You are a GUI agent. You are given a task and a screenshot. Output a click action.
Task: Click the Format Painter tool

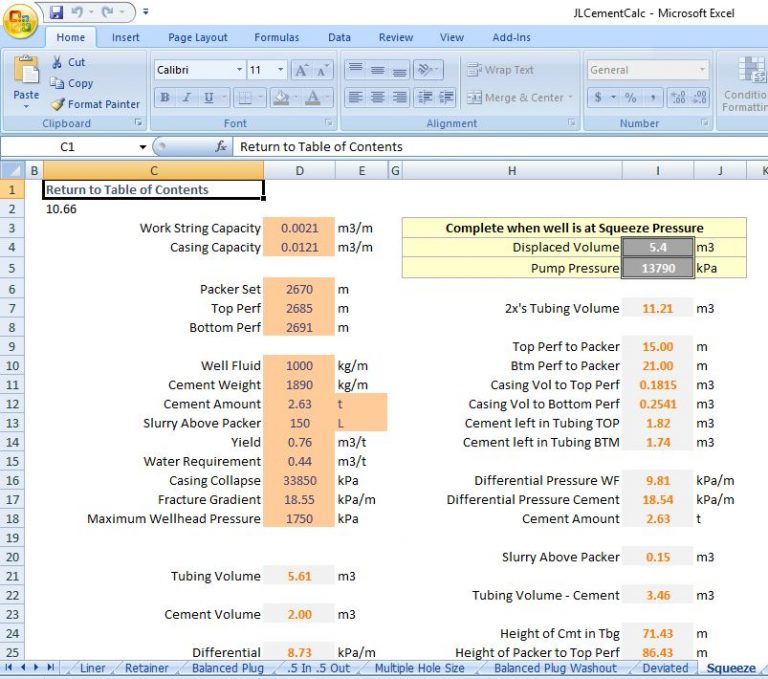pyautogui.click(x=95, y=104)
